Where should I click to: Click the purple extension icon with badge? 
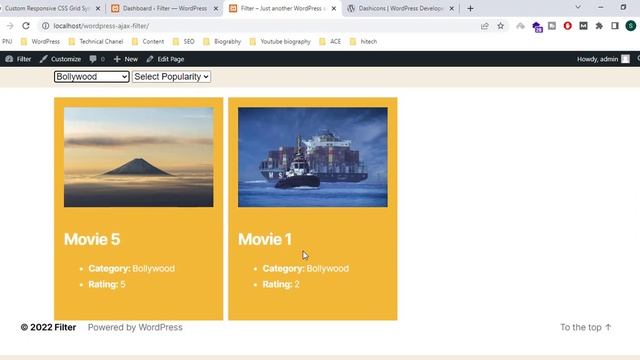537,27
